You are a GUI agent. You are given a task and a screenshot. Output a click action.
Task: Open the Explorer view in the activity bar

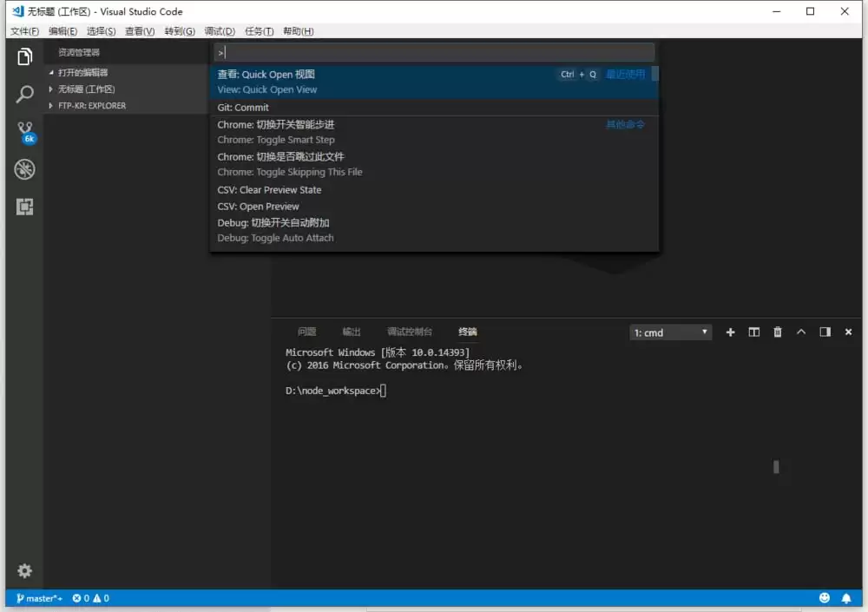click(x=23, y=56)
